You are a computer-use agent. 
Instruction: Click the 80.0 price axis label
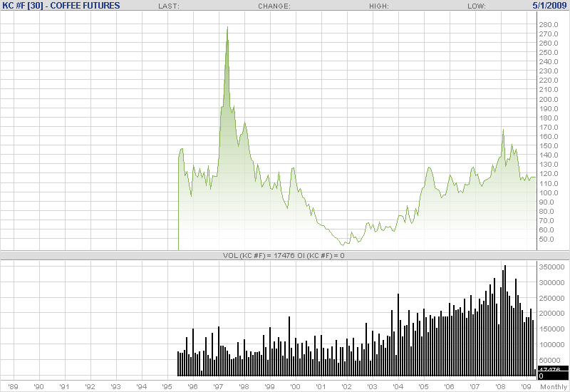click(546, 212)
